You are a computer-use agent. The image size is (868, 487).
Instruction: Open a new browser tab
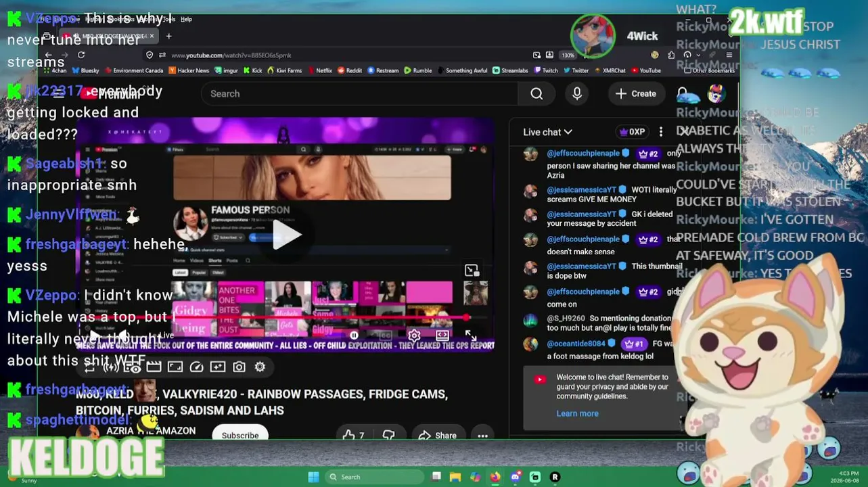(168, 36)
